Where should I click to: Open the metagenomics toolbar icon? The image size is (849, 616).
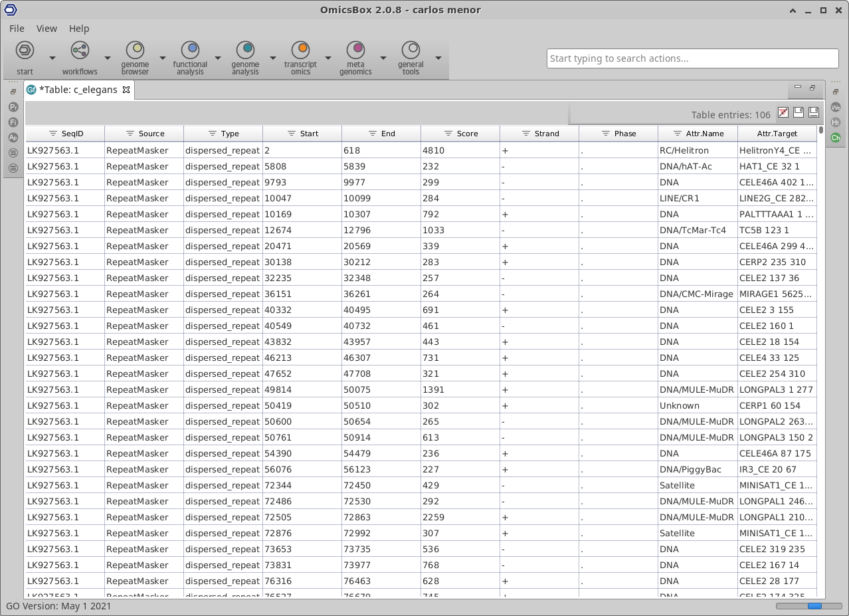(356, 51)
